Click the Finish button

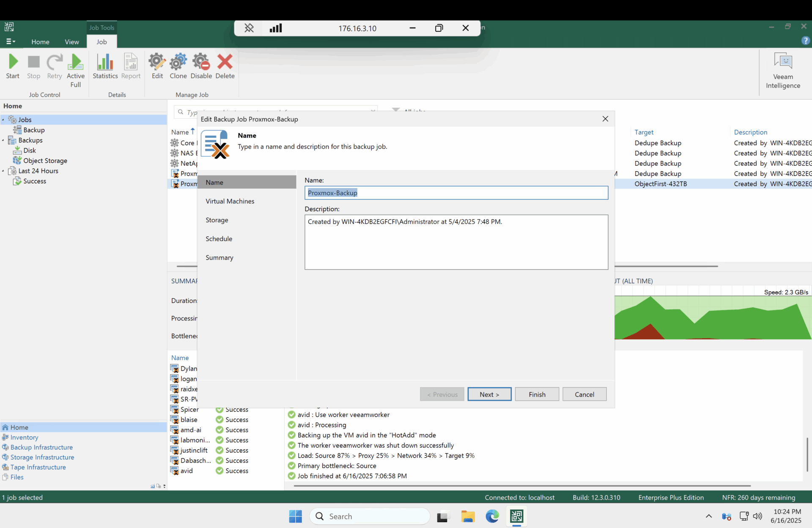tap(537, 394)
